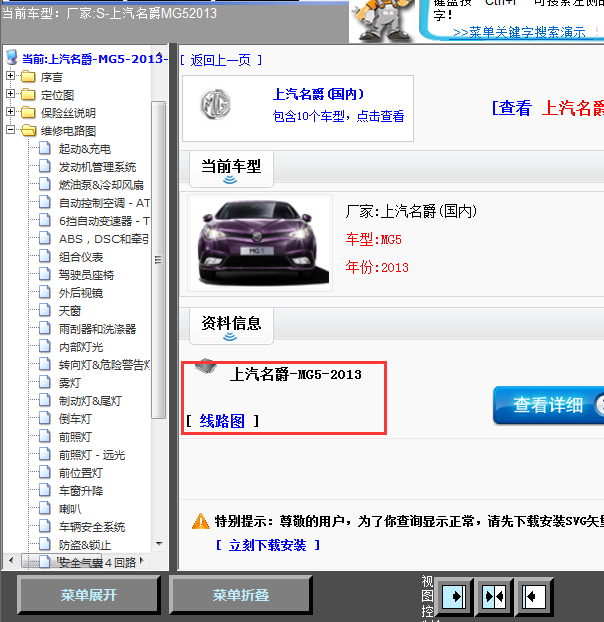604x622 pixels.
Task: Click document icon next to 驾驶员座椅
Action: [x=45, y=274]
